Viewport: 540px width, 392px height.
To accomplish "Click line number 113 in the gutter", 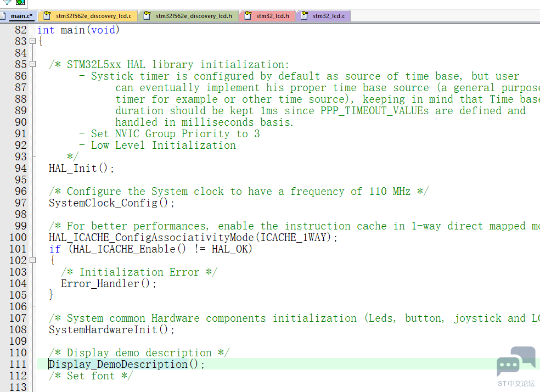I will pos(18,387).
